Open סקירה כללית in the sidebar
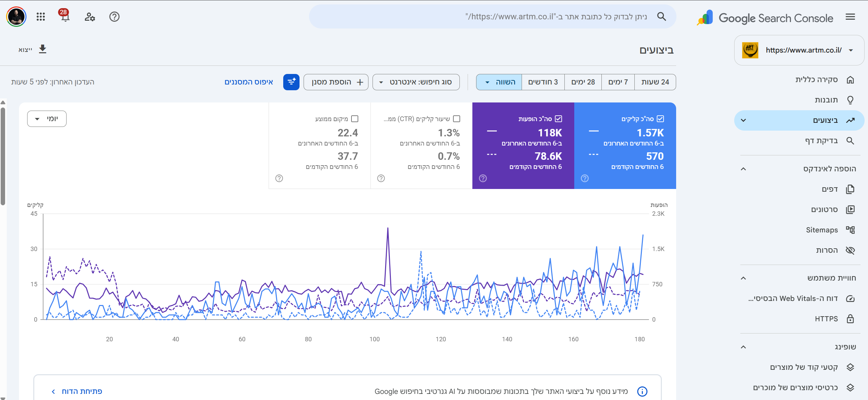This screenshot has width=868, height=400. point(799,80)
